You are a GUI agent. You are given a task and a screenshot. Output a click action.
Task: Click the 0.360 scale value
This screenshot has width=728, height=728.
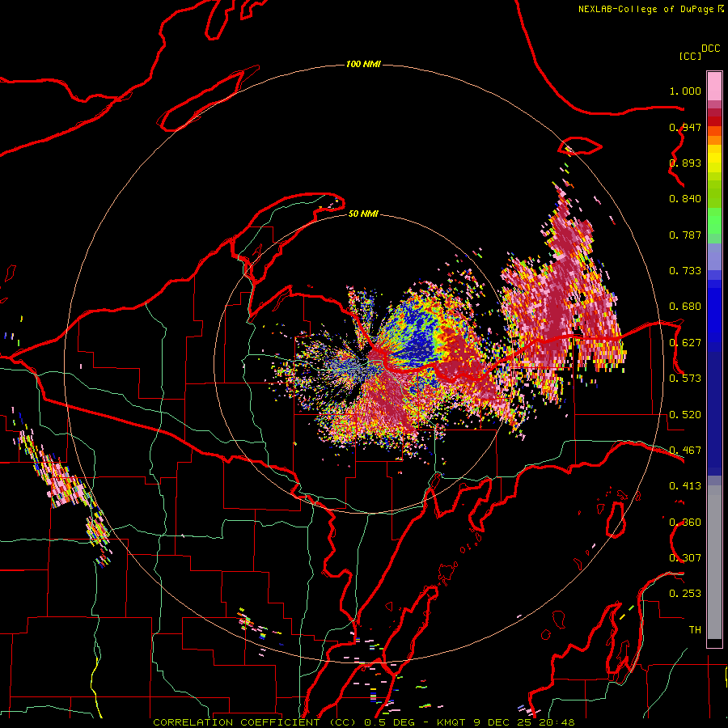[x=685, y=523]
